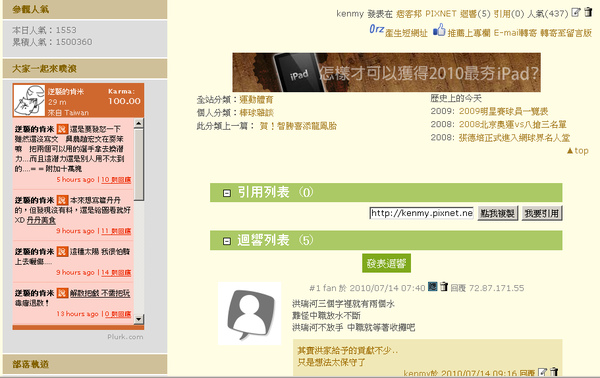Click the 我要引用 button
Screen dimensions: 600x378
(542, 213)
